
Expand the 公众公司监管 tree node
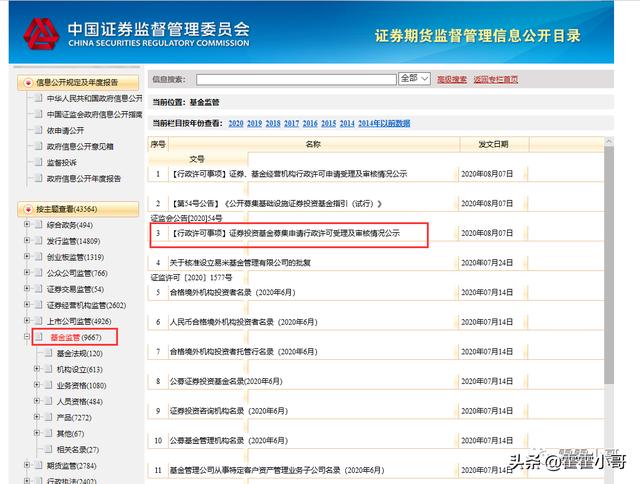[x=27, y=272]
